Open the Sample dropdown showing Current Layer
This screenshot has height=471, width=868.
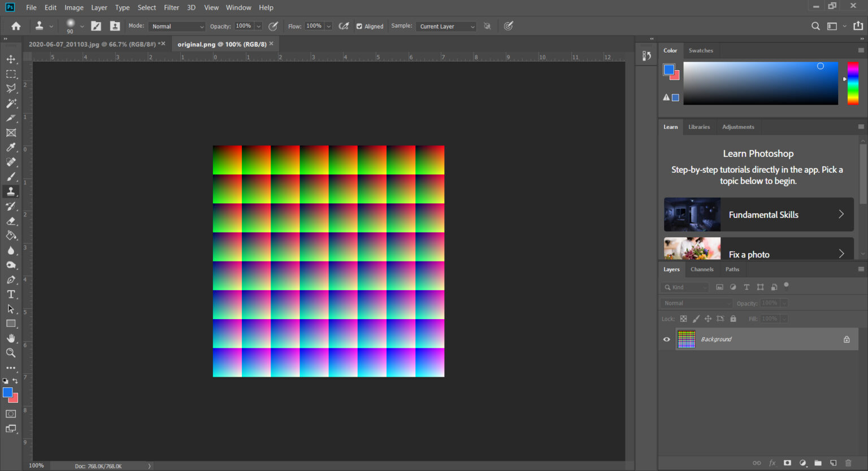click(x=446, y=26)
